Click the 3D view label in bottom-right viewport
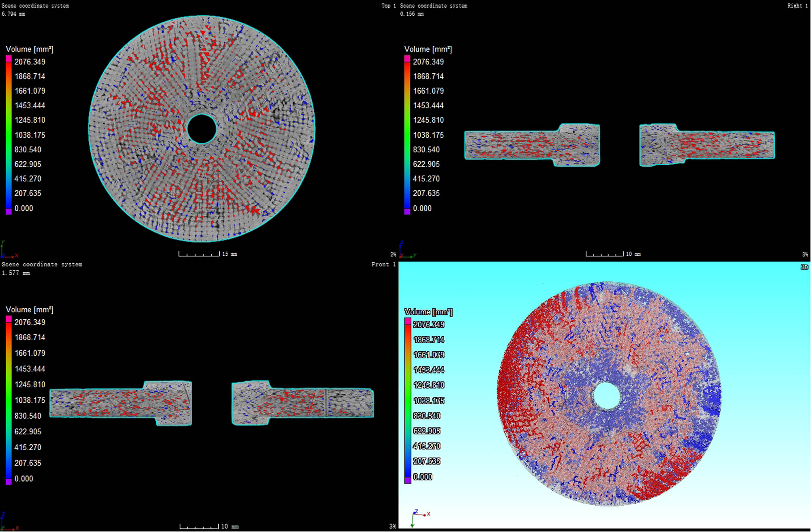Screen dimensions: 811x532 click(805, 267)
